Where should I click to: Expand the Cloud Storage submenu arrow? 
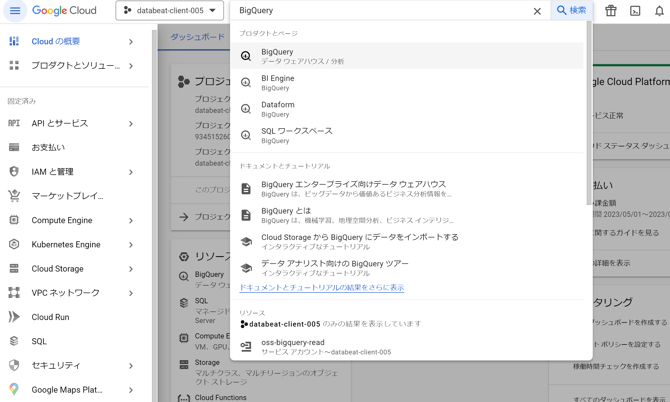coord(131,269)
